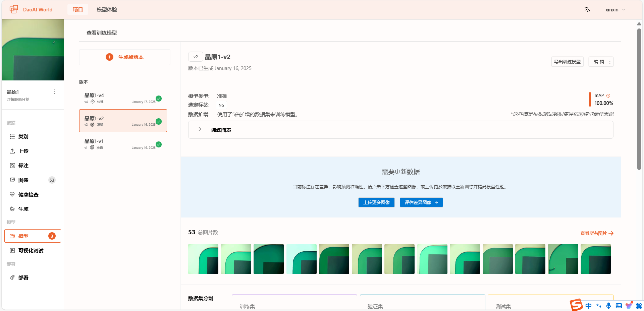Screen dimensions: 644x311
Task: Click the 3 badge next to 模型
Action: (x=52, y=236)
